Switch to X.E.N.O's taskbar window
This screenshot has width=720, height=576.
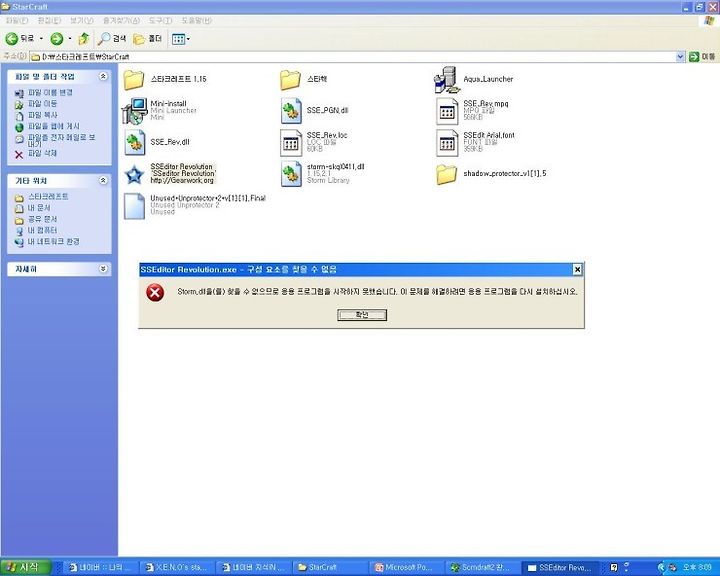tap(177, 567)
